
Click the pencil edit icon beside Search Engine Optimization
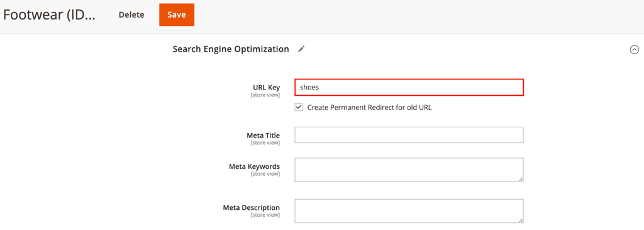(301, 49)
